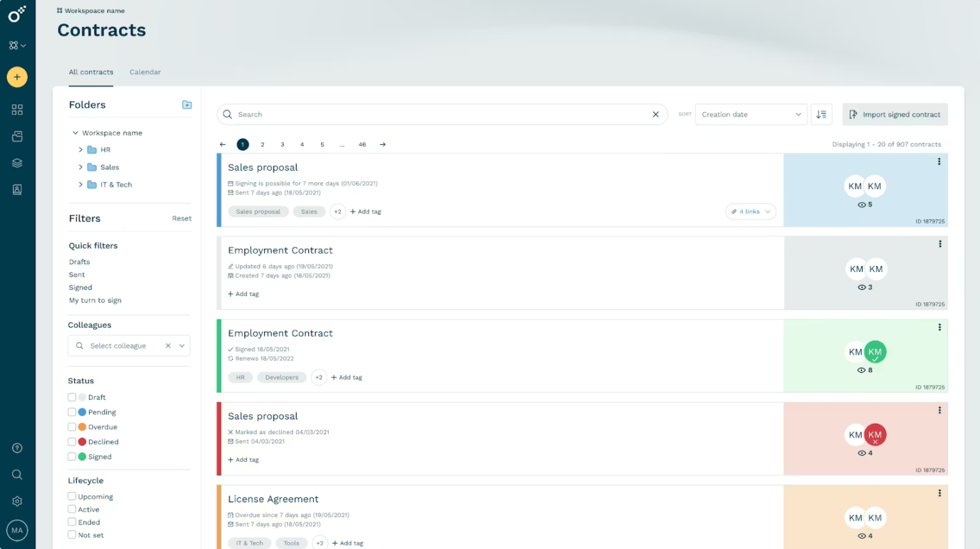Switch to the Calendar tab
The width and height of the screenshot is (980, 549).
point(145,72)
